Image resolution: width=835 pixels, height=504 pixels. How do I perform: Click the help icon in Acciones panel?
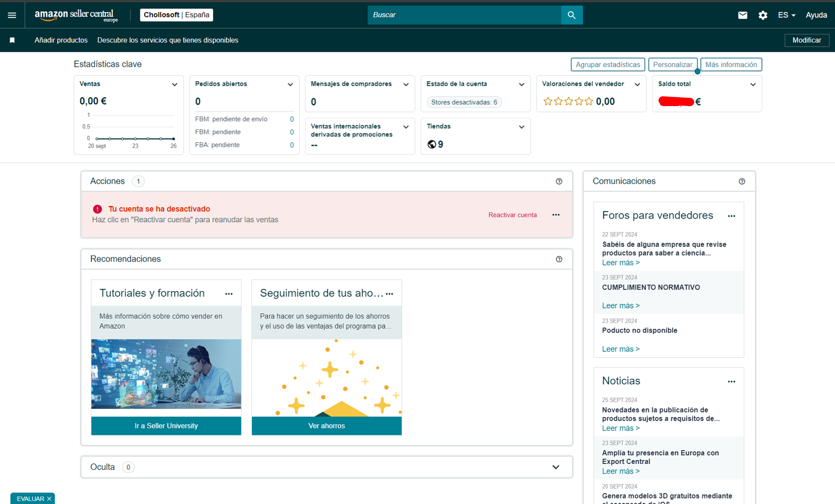point(559,181)
